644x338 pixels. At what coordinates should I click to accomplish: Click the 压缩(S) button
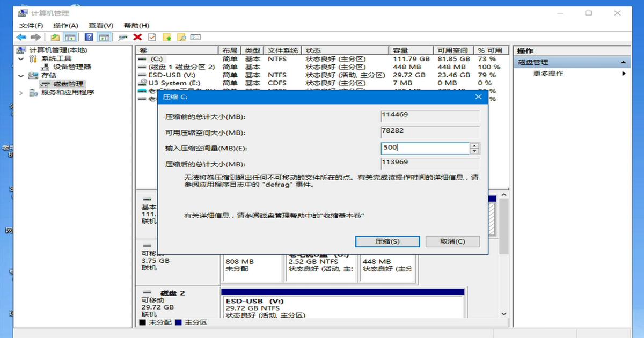387,241
